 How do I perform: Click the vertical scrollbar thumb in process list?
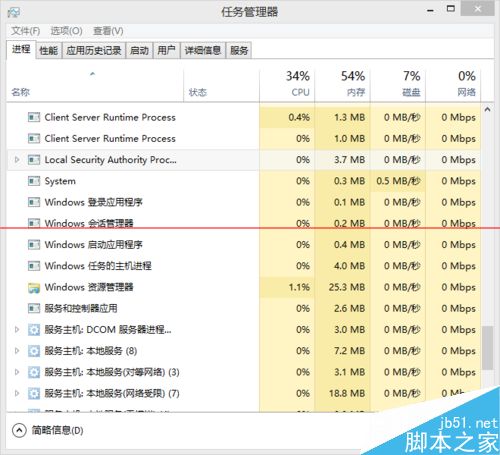coord(487,348)
